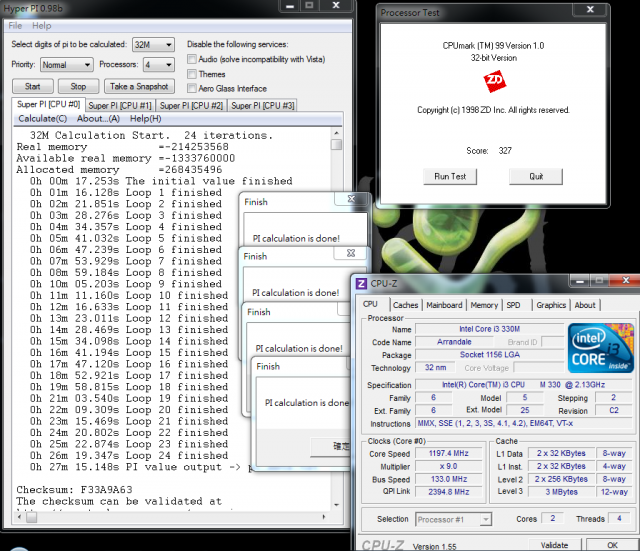
Task: Switch to Super PI [CPU #0] tab
Action: pyautogui.click(x=48, y=104)
